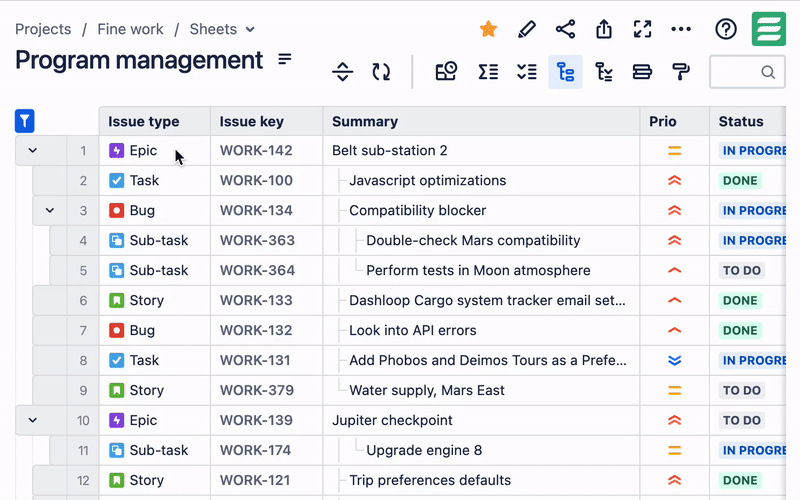This screenshot has width=800, height=500.
Task: Select row number 7 handle
Action: pyautogui.click(x=83, y=331)
